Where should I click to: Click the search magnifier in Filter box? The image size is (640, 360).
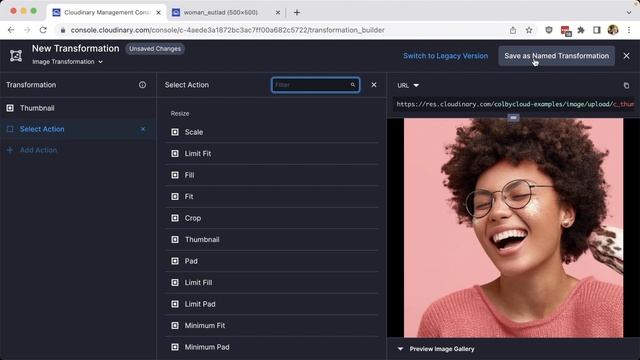pyautogui.click(x=353, y=85)
